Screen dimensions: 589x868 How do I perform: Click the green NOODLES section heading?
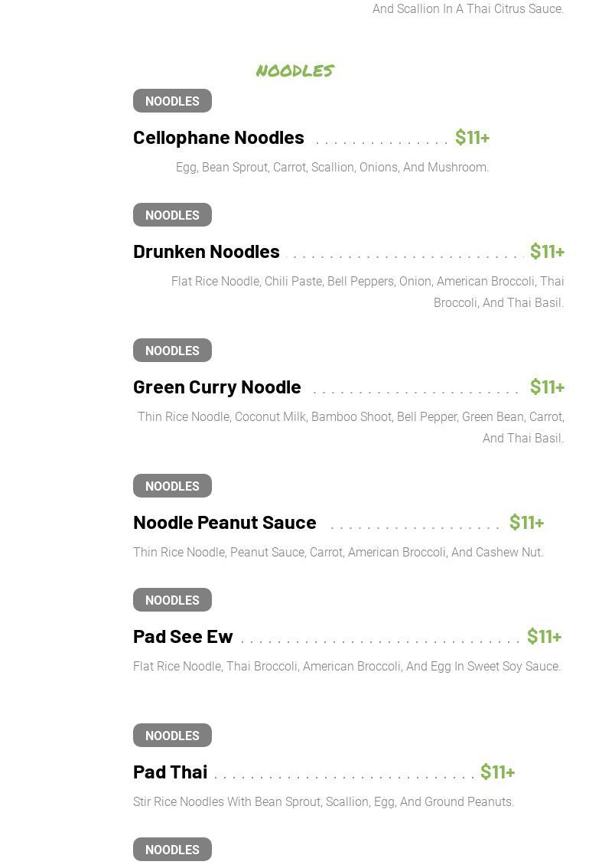tap(294, 70)
